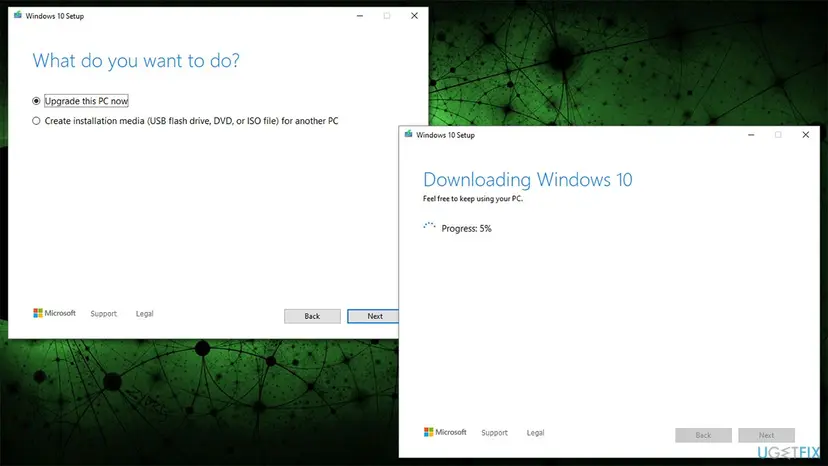Minimize the 'What do you want to do?' window

360,16
